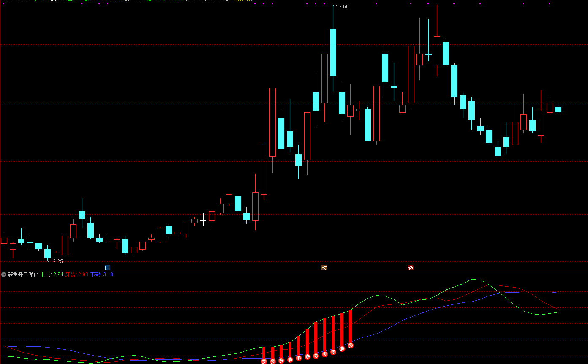Select the candlestick at the 3.60 peak
The height and width of the screenshot is (364, 588).
[x=333, y=52]
